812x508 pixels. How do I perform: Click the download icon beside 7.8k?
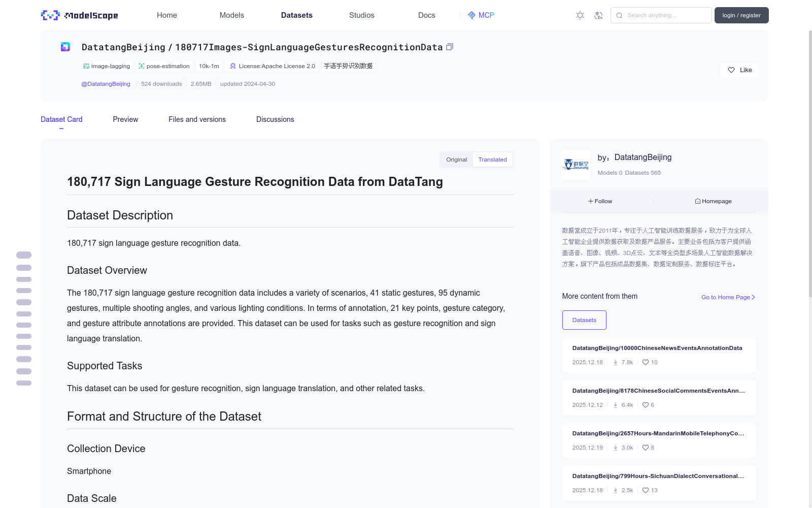click(x=616, y=362)
